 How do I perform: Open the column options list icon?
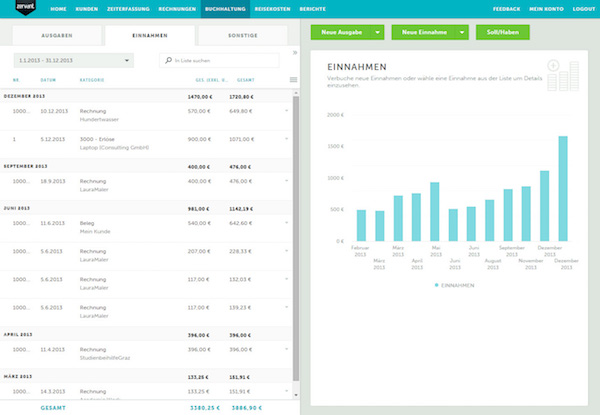[x=293, y=80]
